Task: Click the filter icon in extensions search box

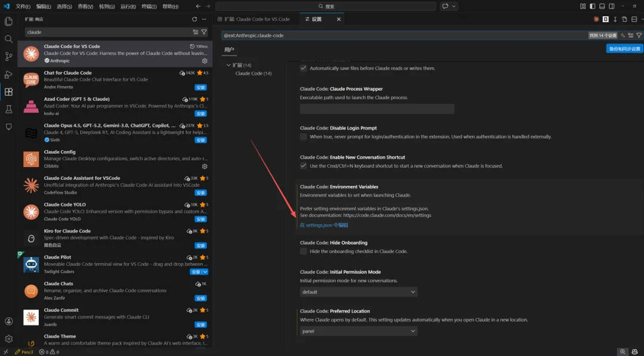Action: tap(204, 32)
